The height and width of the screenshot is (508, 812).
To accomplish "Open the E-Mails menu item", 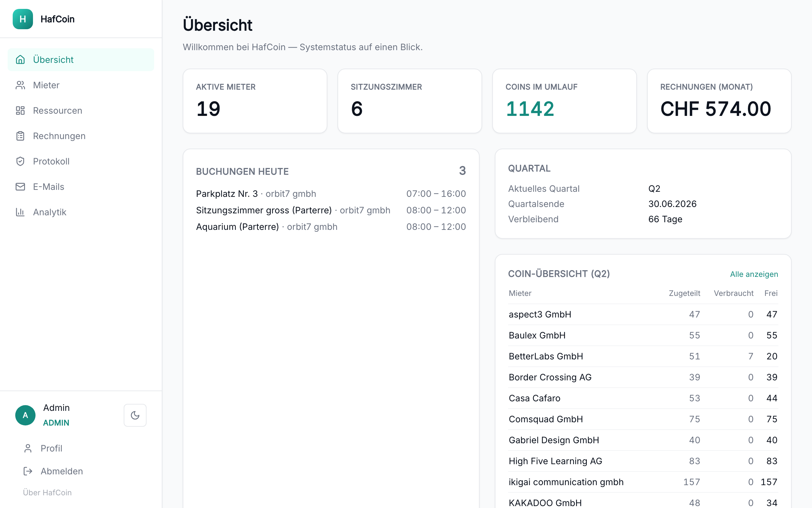I will click(x=81, y=187).
